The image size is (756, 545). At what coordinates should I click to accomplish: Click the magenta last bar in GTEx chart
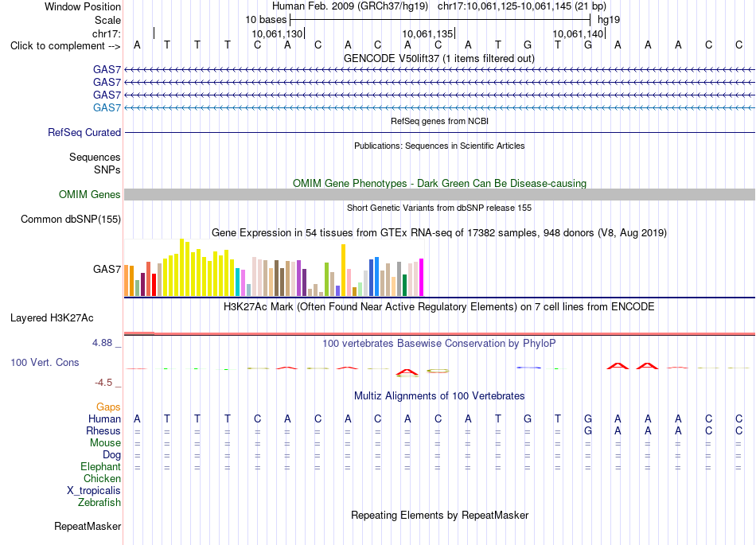point(422,277)
